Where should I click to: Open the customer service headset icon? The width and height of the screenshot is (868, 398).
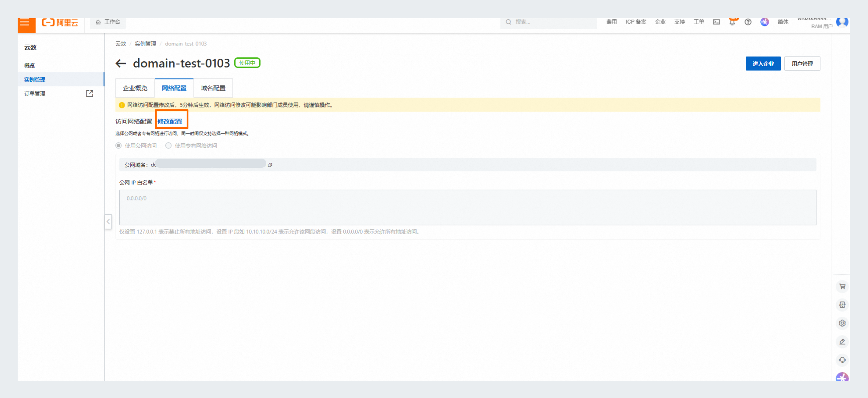tap(842, 360)
